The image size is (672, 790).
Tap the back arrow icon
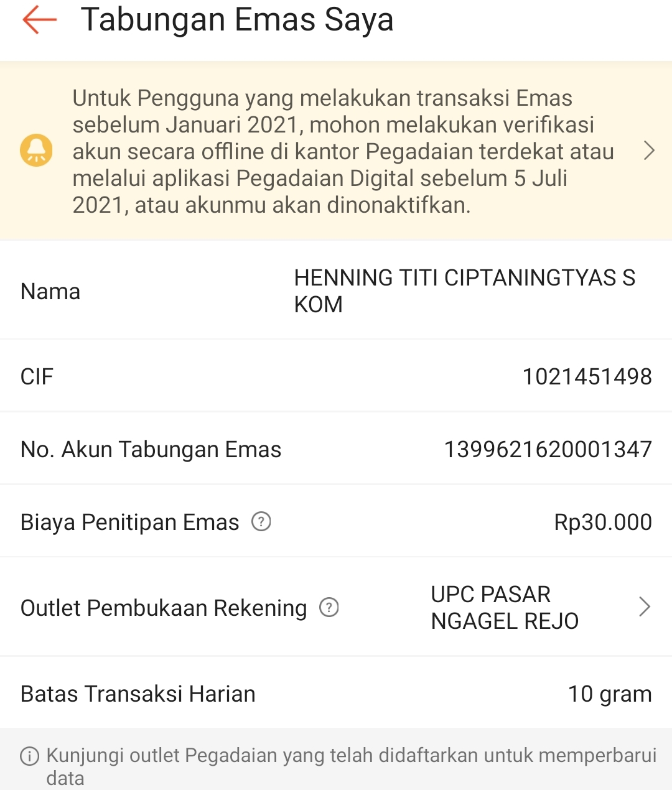pyautogui.click(x=39, y=20)
